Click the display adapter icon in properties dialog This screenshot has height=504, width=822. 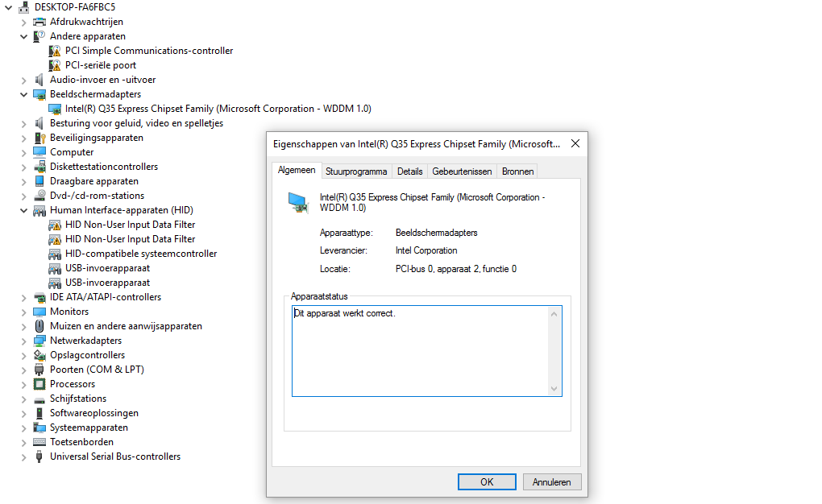coord(298,203)
